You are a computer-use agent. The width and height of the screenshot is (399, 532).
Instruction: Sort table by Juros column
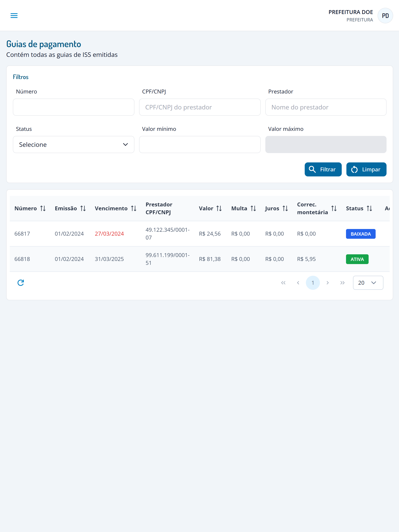[x=285, y=208]
